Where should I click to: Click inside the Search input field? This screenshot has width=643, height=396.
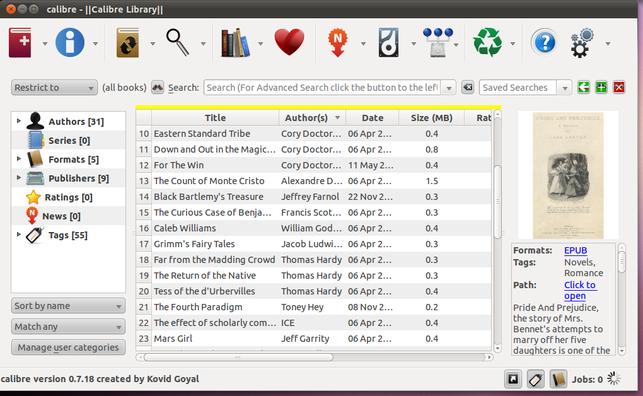point(323,87)
